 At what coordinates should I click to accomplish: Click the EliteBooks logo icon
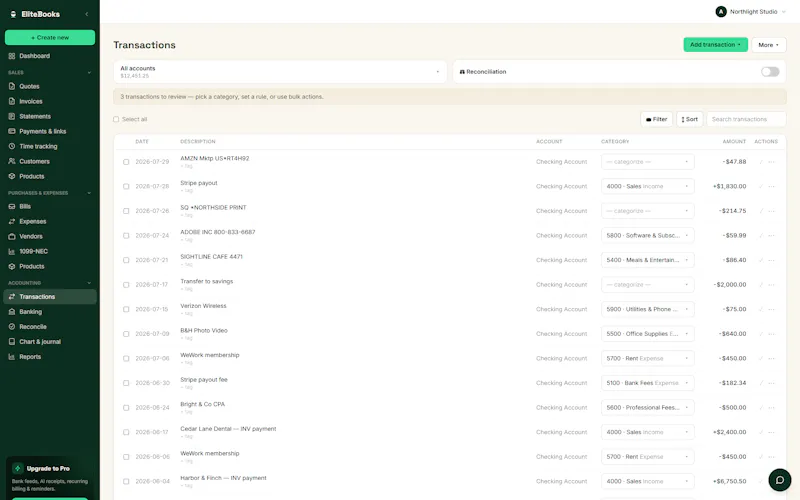13,14
